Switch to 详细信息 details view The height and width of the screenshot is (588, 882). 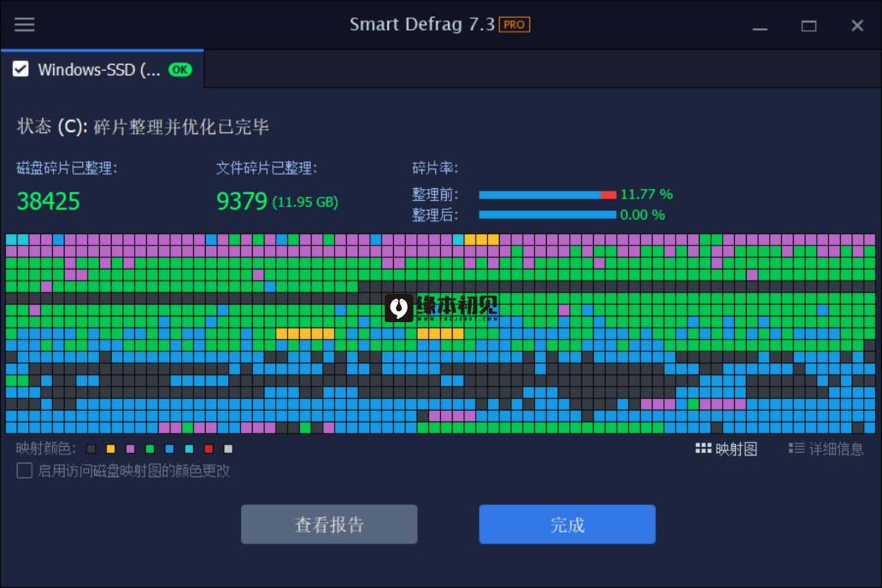point(826,449)
